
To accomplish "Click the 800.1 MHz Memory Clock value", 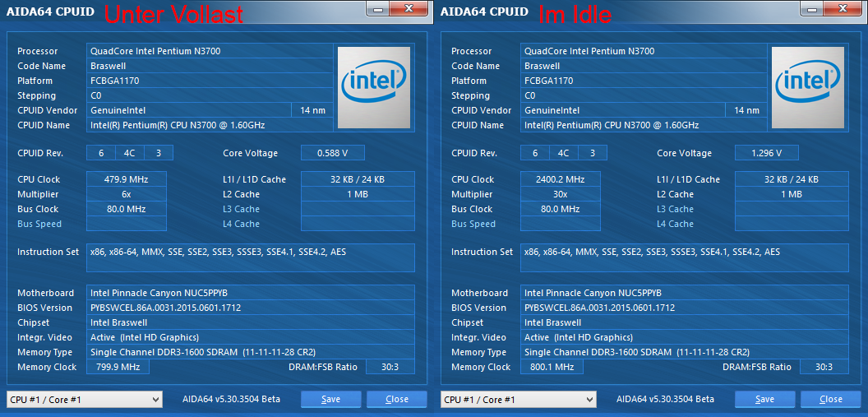I will (x=552, y=367).
